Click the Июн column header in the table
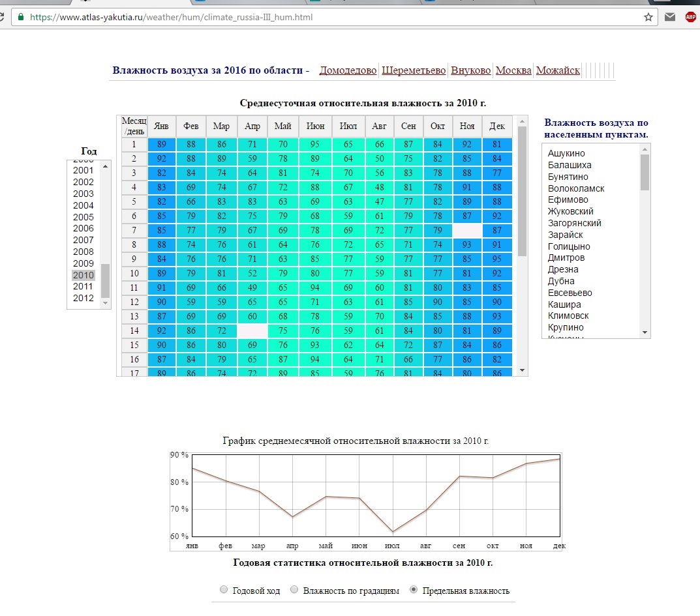Viewport: 700px width, 616px height. click(x=315, y=126)
